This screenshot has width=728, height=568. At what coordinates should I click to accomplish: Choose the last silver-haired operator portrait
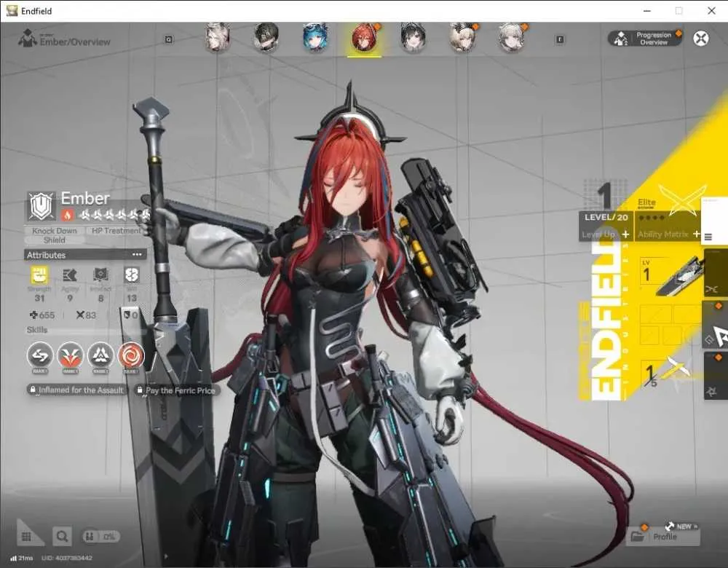[x=511, y=37]
